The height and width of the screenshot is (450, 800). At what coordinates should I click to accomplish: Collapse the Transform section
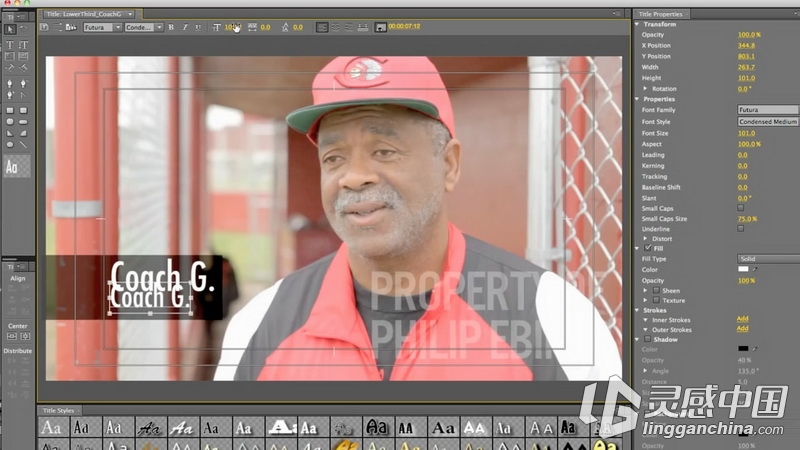click(637, 24)
